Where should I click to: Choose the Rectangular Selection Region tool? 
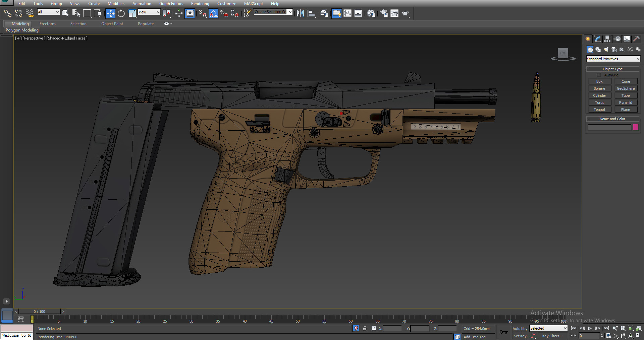tap(87, 13)
